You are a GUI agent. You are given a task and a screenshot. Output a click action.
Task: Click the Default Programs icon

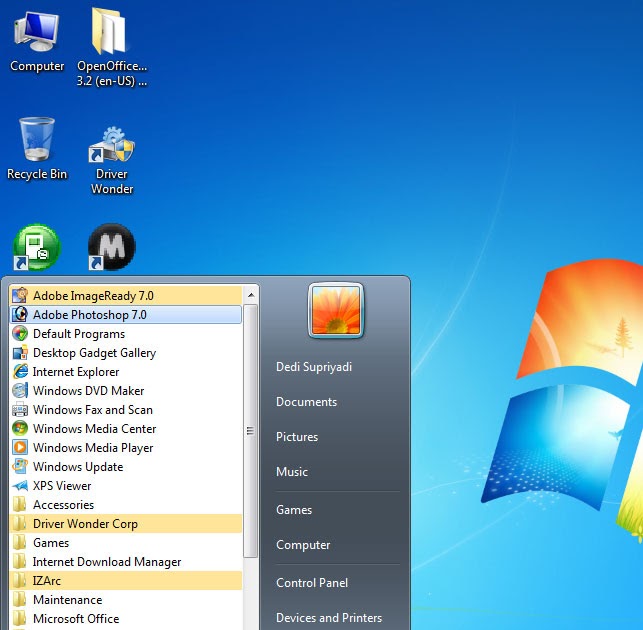pos(20,333)
